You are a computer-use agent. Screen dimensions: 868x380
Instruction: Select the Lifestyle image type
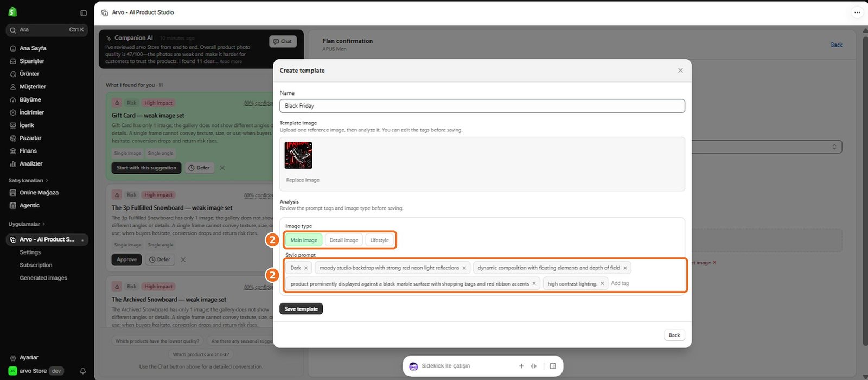[380, 240]
